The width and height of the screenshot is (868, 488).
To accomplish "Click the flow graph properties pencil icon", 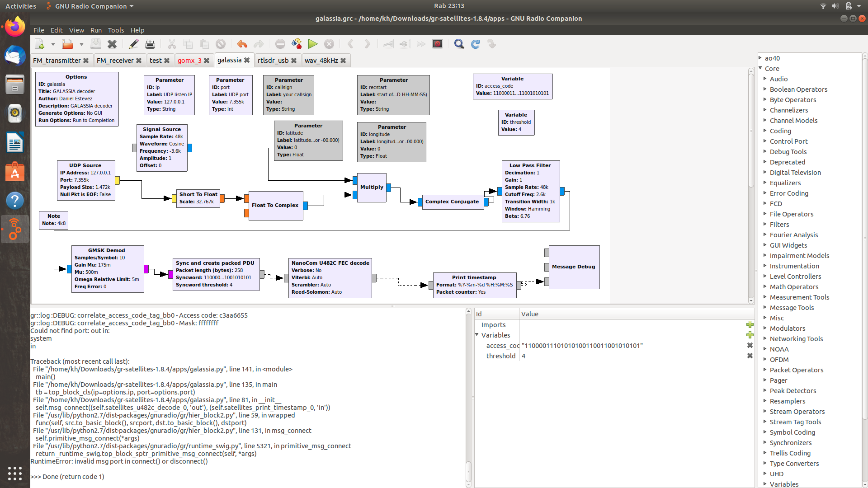I will point(133,44).
